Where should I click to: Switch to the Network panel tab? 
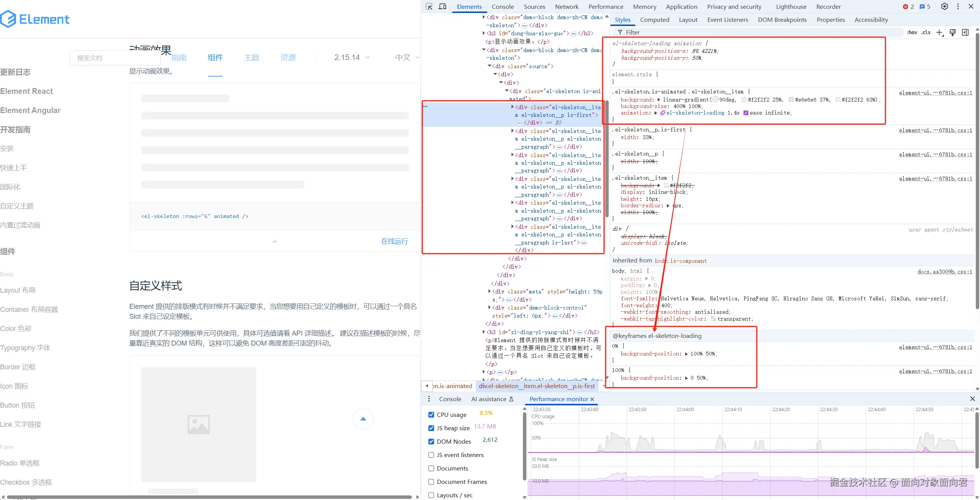tap(567, 7)
